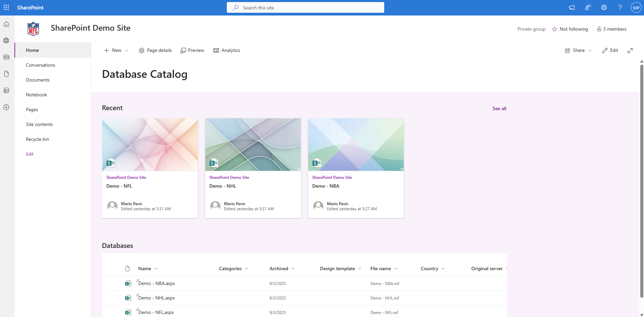
Task: Expand page to full screen icon
Action: [x=630, y=51]
